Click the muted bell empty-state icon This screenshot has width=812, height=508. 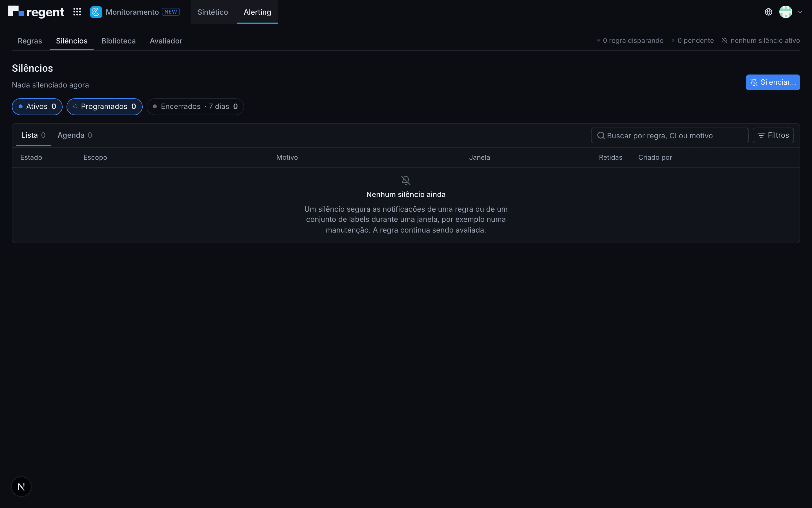click(x=406, y=180)
